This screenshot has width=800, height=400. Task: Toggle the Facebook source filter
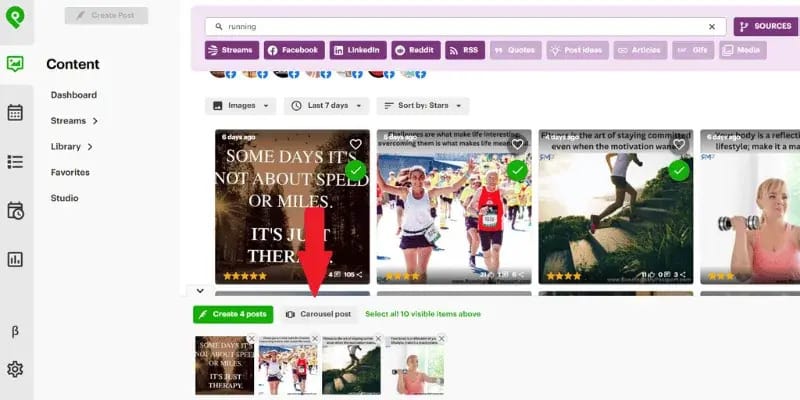(x=294, y=50)
